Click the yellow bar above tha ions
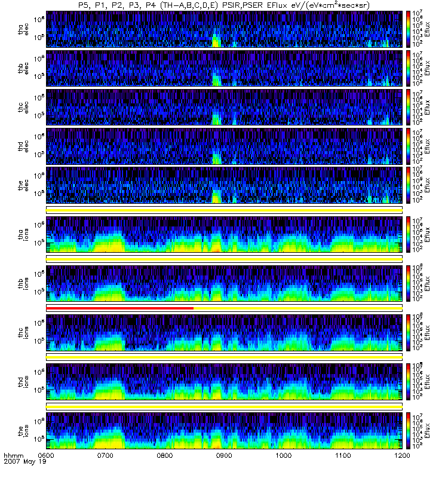This screenshot has height=478, width=448. [x=224, y=210]
